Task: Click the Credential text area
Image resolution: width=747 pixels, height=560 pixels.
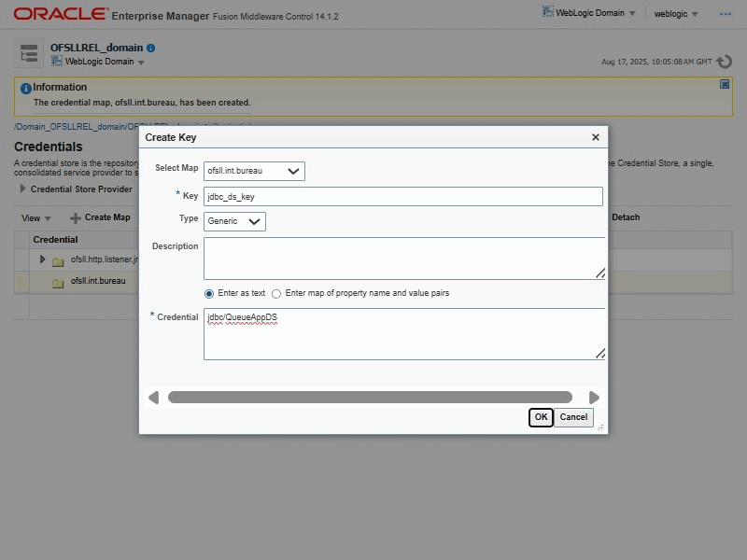Action: point(404,334)
